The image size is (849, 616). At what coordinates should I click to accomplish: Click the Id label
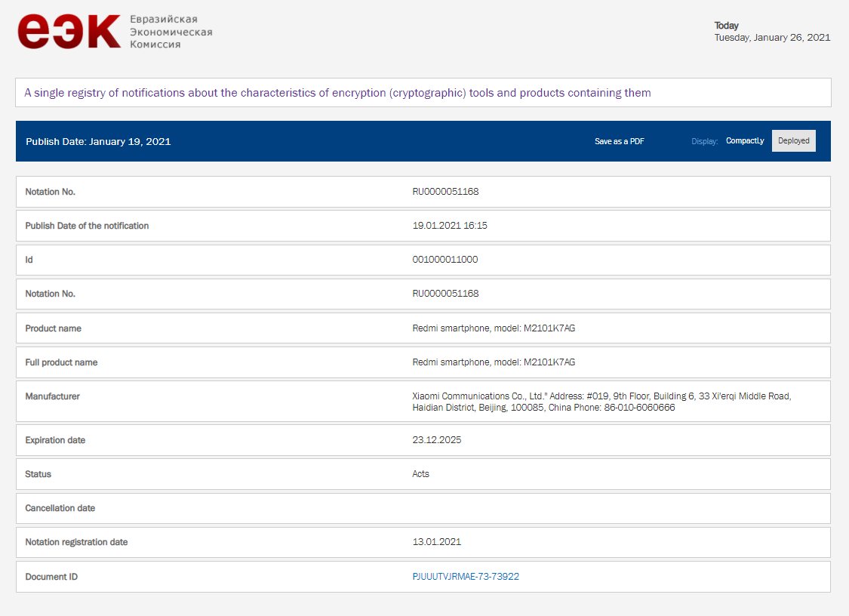(29, 260)
